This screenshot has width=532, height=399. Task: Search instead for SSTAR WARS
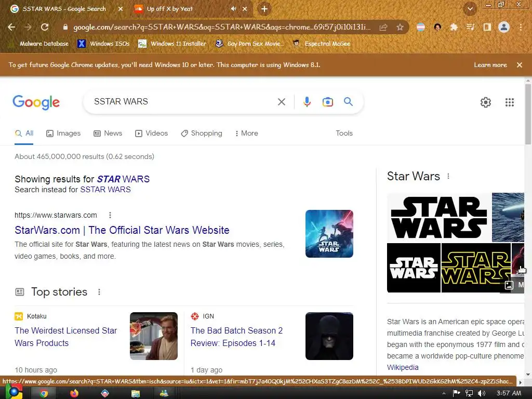coord(105,190)
